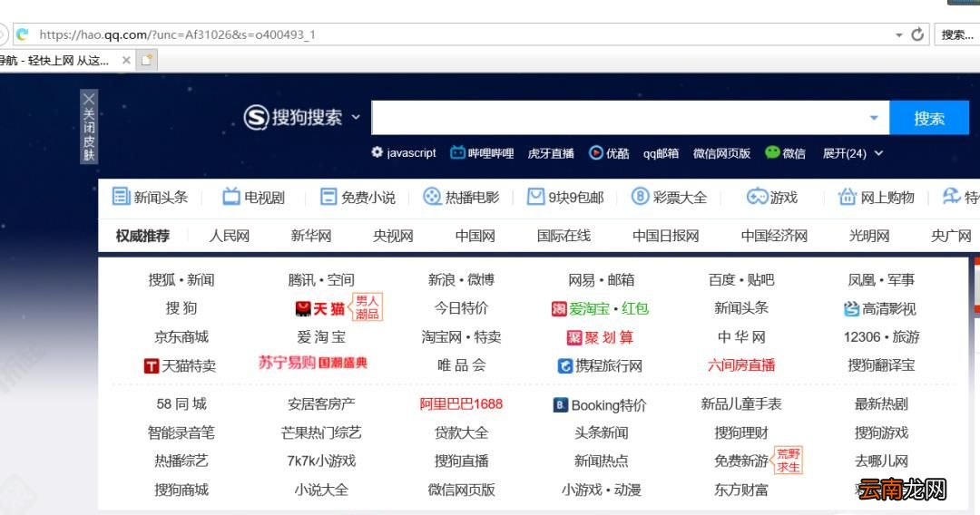Viewport: 980px width, 515px height.
Task: Open 光明网 in the navigation row
Action: (869, 236)
